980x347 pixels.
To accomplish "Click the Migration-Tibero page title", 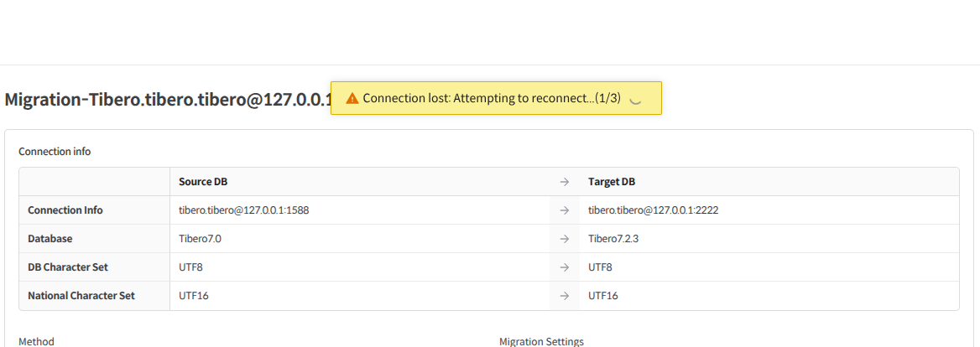I will tap(164, 100).
